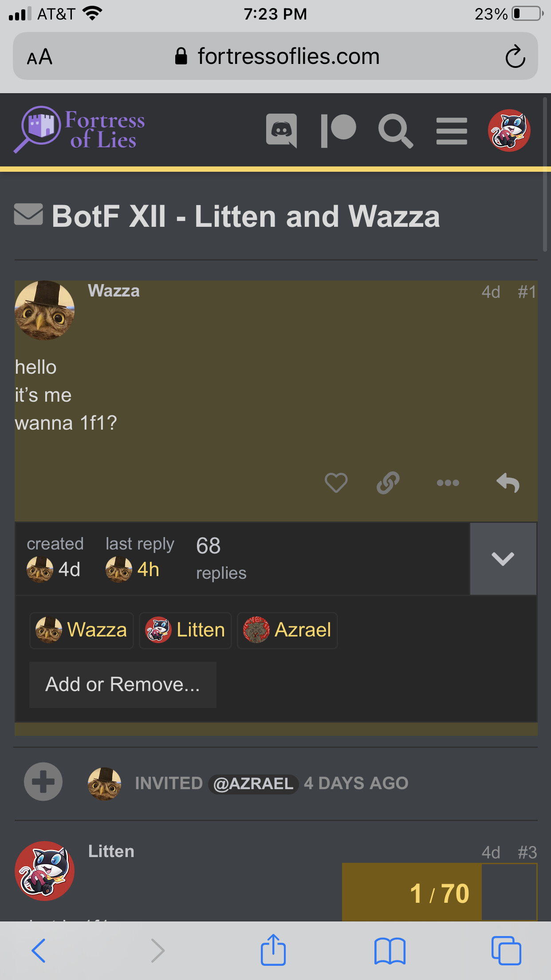
Task: Expand the topic details chevron
Action: click(x=503, y=558)
